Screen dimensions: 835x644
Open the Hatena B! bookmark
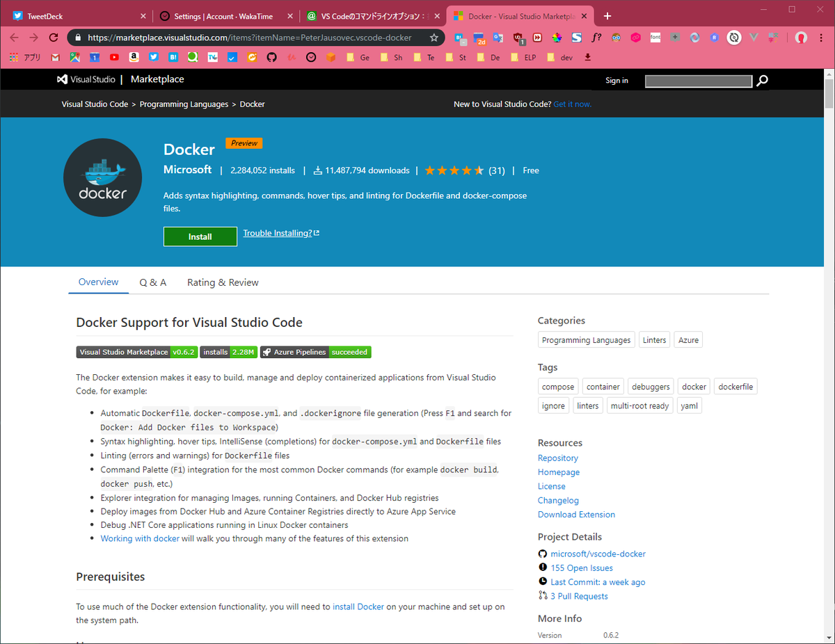[173, 58]
